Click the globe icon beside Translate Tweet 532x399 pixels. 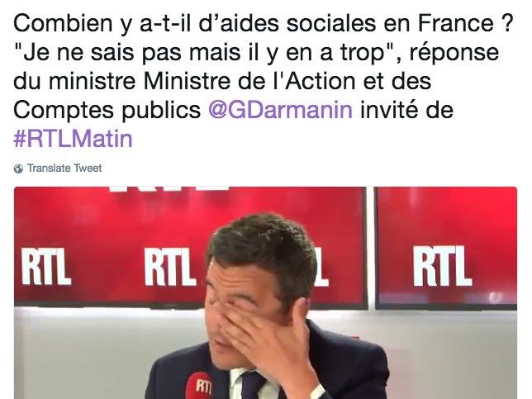[18, 169]
